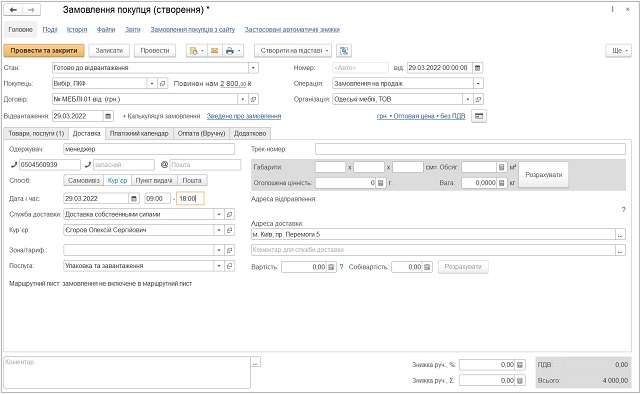
Task: Go back with the left arrow button
Action: (13, 9)
